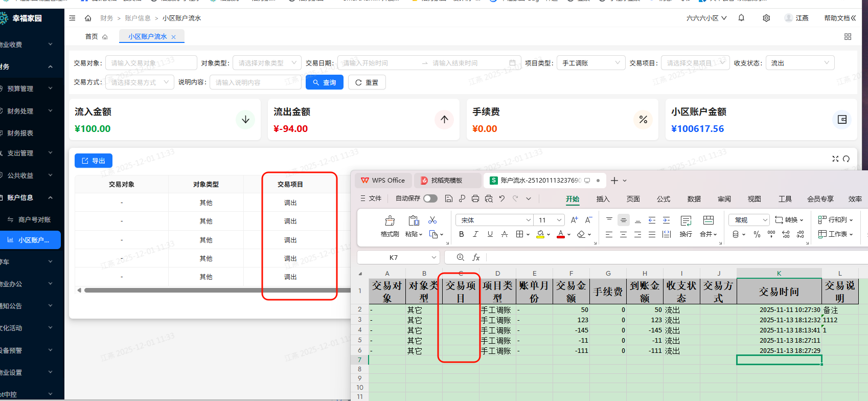Apply underline formatting in WPS
The height and width of the screenshot is (401, 868).
click(x=490, y=234)
